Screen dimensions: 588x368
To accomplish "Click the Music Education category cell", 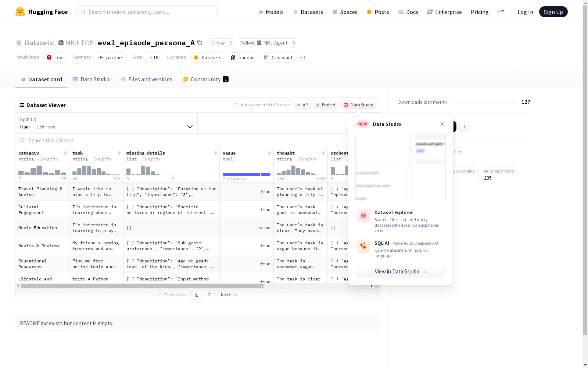I will pos(42,228).
